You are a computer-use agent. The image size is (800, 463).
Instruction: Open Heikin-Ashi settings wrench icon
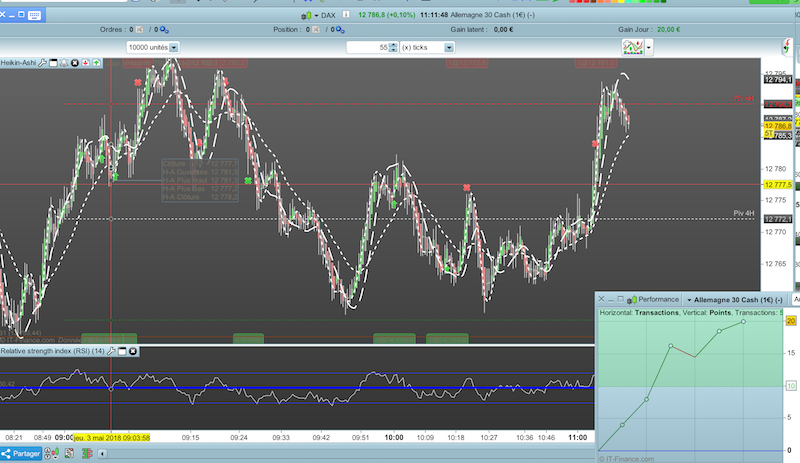(44, 63)
